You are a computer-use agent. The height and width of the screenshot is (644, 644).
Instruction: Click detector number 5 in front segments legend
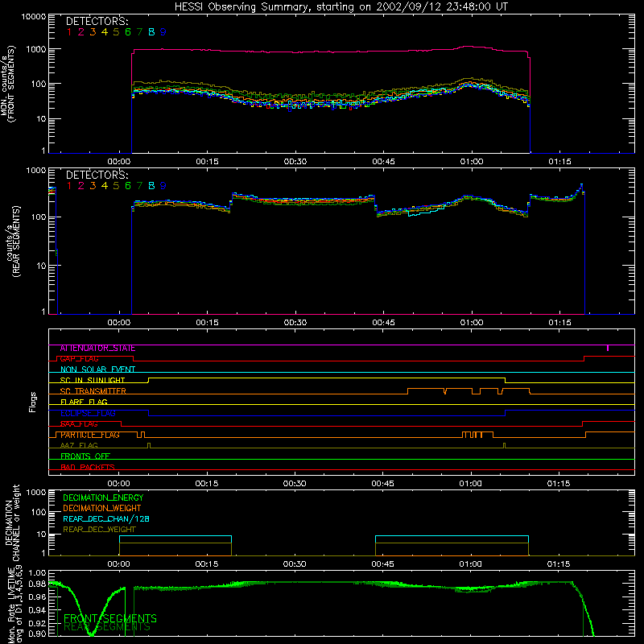(x=116, y=32)
